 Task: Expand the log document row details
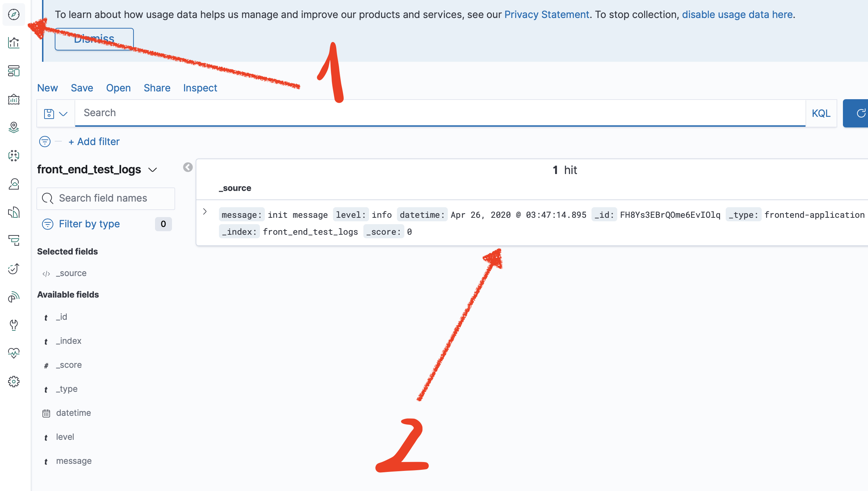click(x=205, y=211)
